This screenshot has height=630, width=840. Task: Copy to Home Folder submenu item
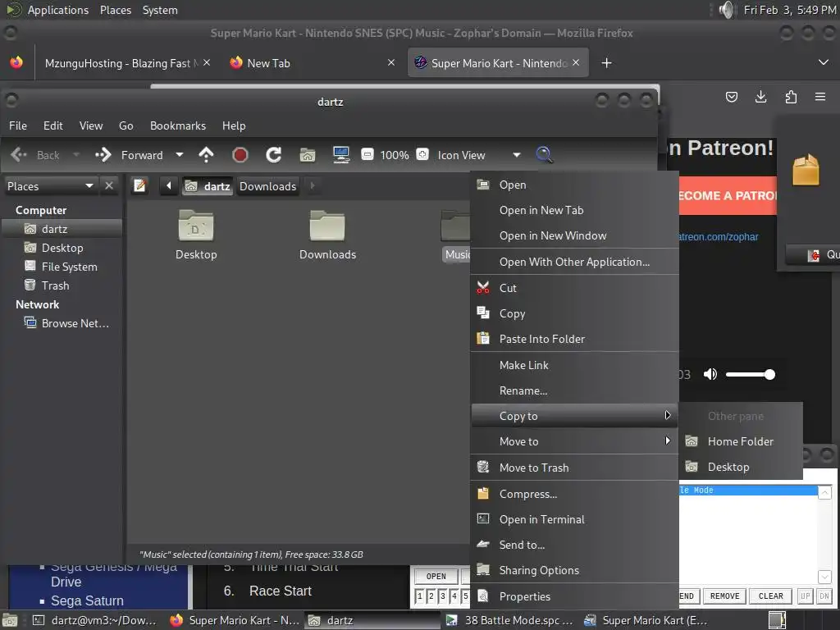point(742,441)
